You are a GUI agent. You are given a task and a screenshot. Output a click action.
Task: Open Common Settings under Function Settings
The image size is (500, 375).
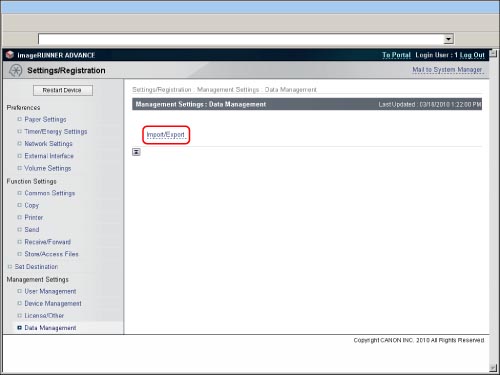(x=50, y=193)
